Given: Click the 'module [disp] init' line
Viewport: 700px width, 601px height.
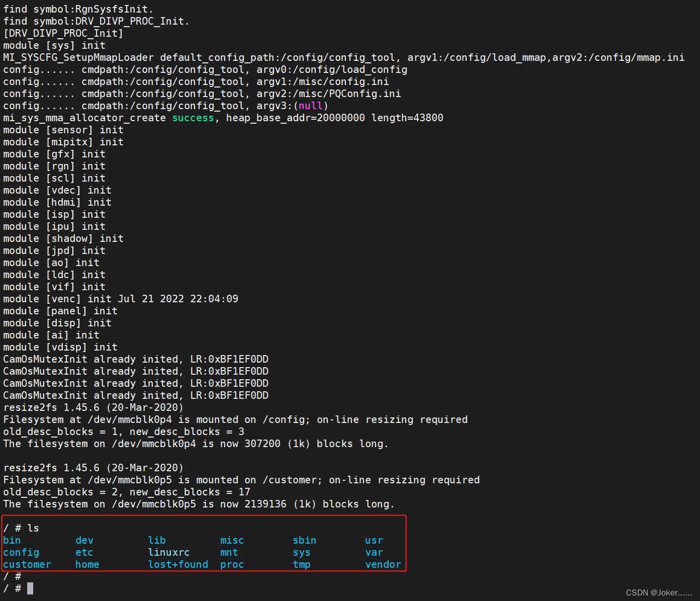Looking at the screenshot, I should pyautogui.click(x=57, y=323).
